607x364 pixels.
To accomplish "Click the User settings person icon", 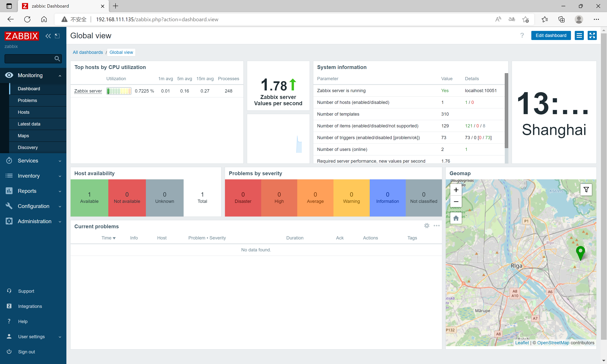I will click(9, 337).
